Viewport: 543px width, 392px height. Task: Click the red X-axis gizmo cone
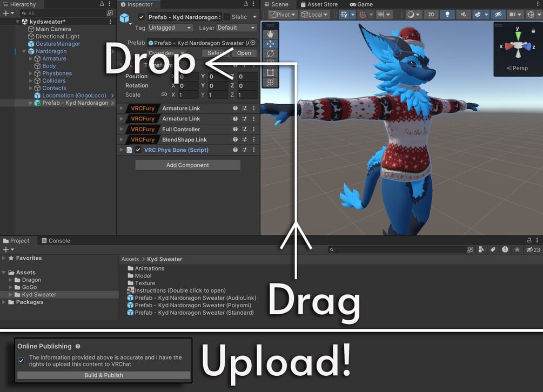[x=508, y=46]
